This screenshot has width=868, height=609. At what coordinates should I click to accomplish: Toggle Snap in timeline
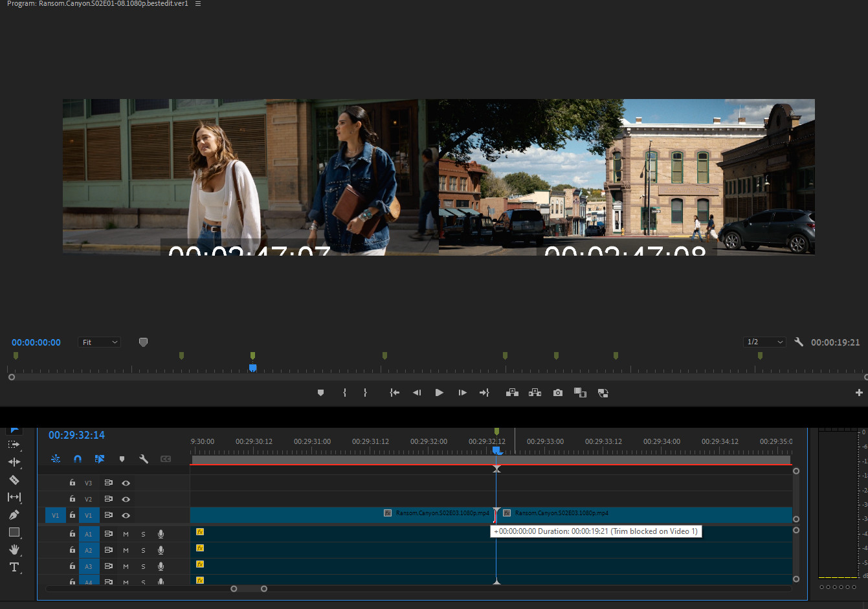(x=78, y=459)
